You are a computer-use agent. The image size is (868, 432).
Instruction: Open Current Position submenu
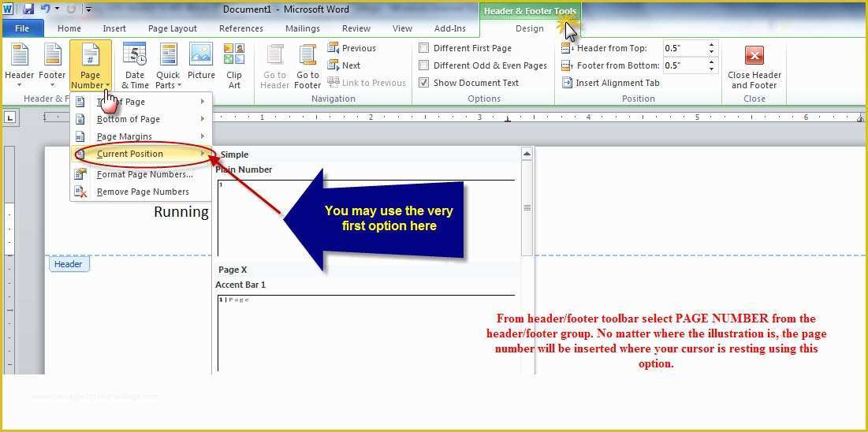(x=141, y=154)
